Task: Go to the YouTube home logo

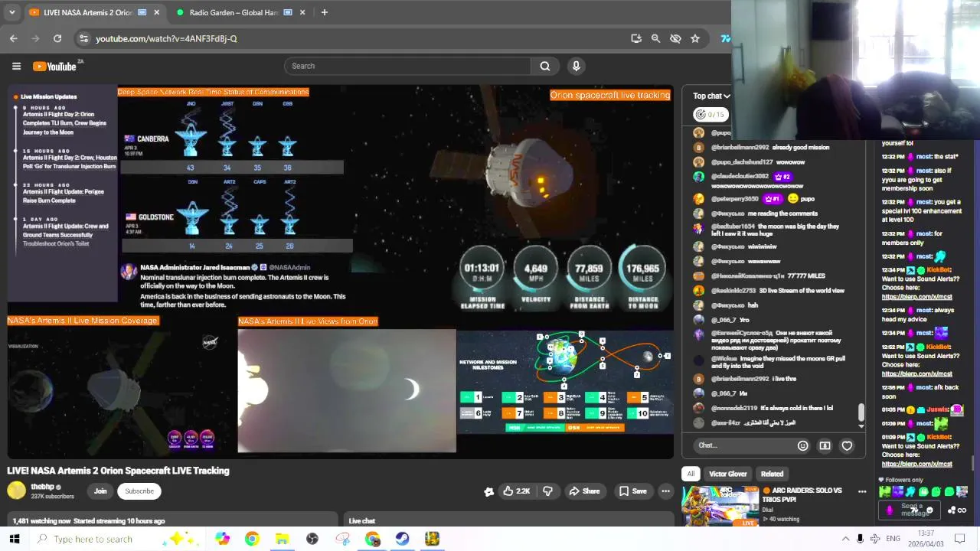Action: [x=55, y=67]
